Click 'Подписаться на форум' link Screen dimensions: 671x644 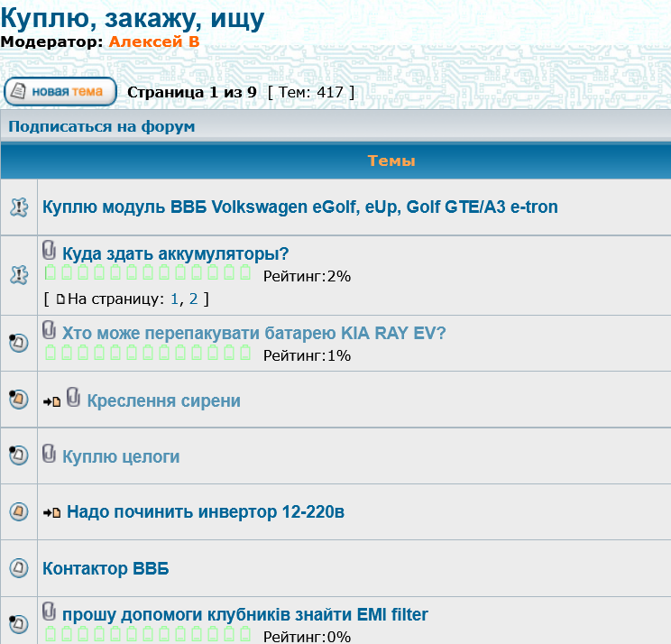[x=101, y=126]
